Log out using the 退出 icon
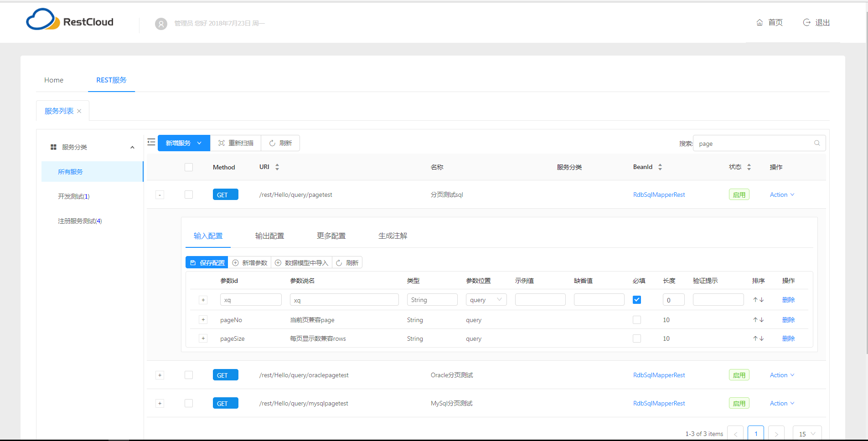This screenshot has width=868, height=441. tap(806, 22)
